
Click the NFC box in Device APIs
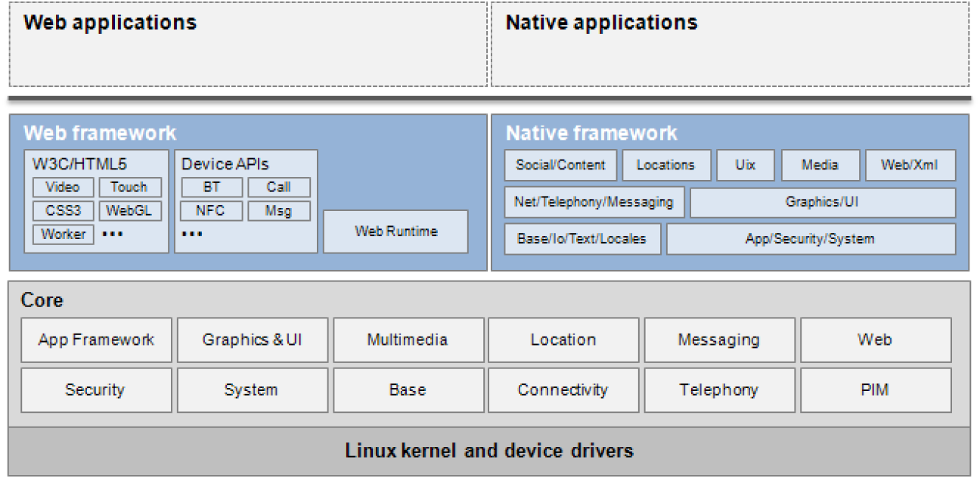point(211,210)
